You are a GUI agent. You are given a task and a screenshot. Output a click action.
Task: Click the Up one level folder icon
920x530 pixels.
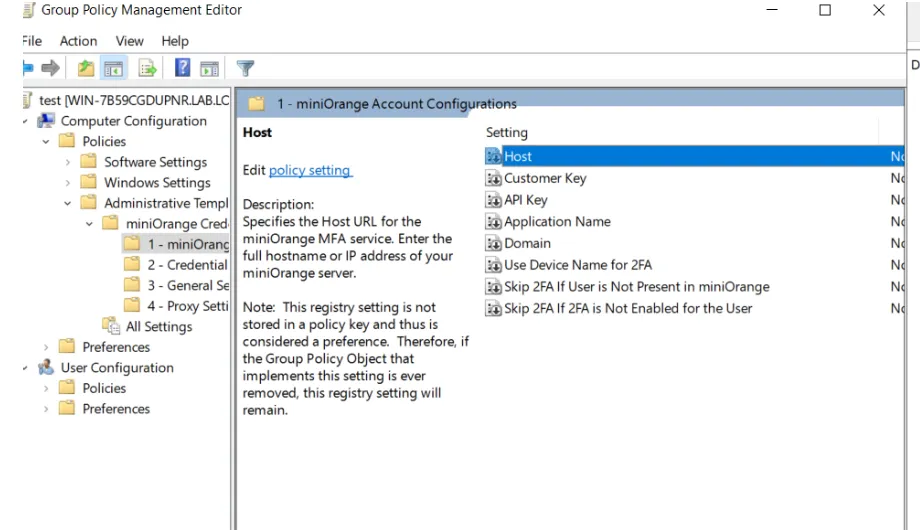pos(86,69)
